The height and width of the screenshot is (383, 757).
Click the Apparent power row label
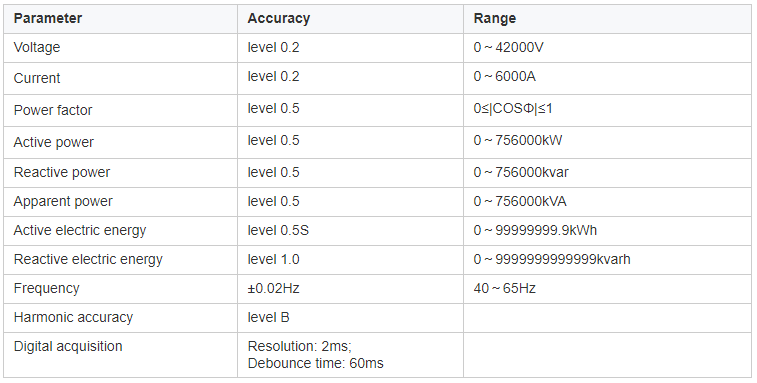pos(63,202)
